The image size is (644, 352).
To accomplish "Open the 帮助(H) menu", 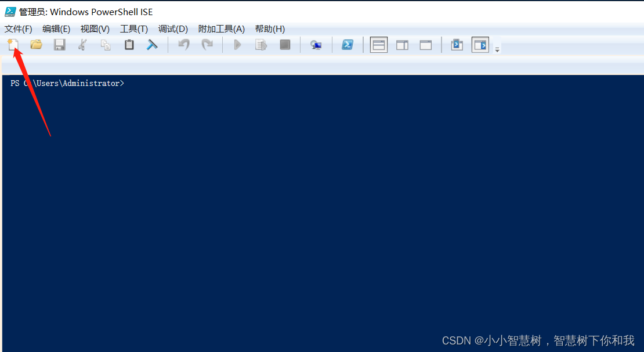I will click(270, 29).
